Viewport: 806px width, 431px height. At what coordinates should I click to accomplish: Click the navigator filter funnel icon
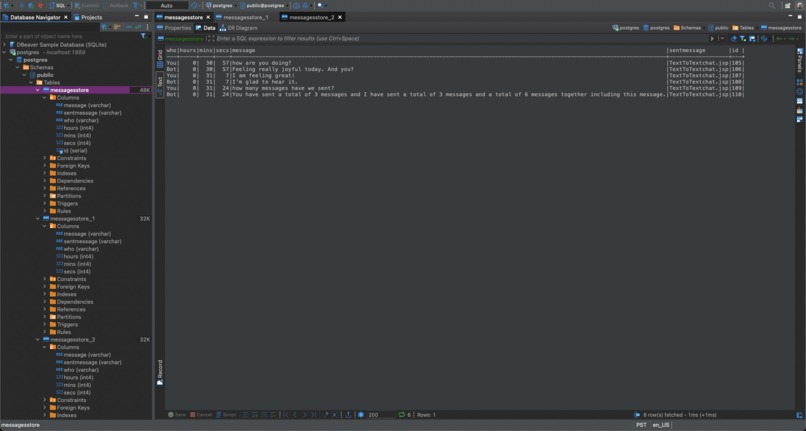(x=143, y=36)
